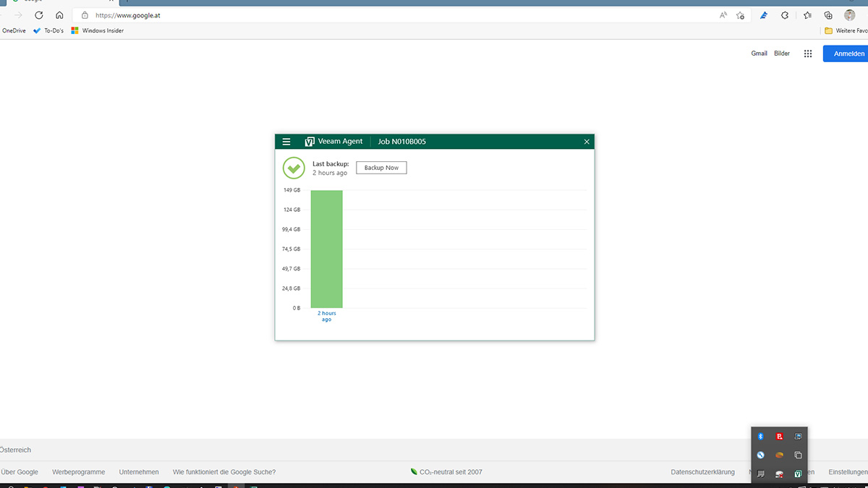Image resolution: width=868 pixels, height=488 pixels.
Task: Open the Windows Insider bookmark
Action: [98, 31]
